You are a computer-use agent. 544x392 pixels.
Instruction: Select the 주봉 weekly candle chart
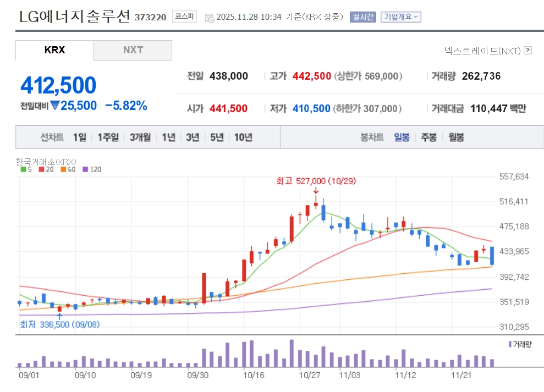429,137
